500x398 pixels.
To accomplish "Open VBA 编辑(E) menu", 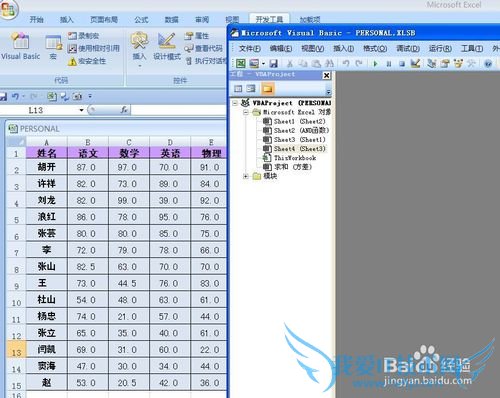I will point(281,49).
